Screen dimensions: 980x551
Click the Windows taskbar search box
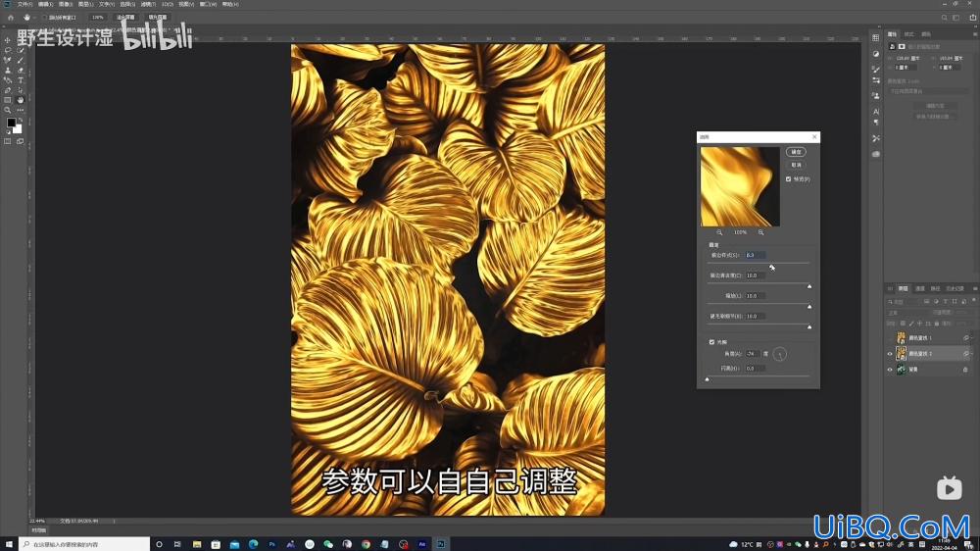pos(84,544)
